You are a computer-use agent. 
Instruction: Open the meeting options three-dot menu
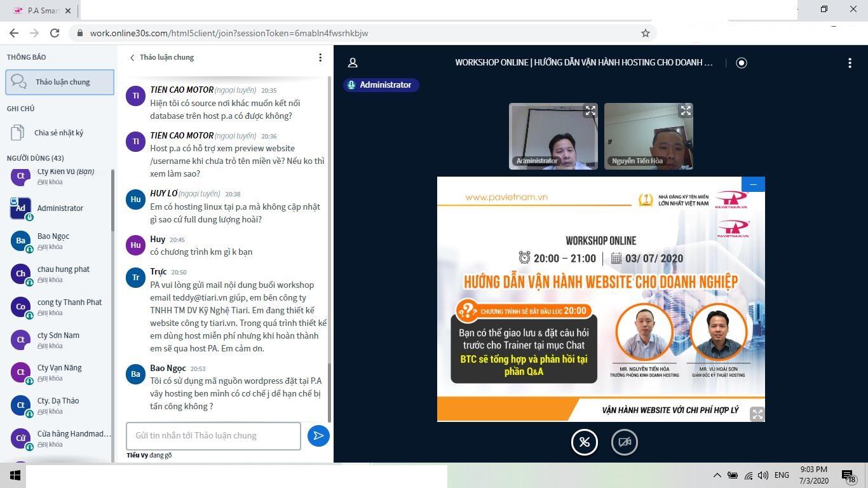click(850, 62)
